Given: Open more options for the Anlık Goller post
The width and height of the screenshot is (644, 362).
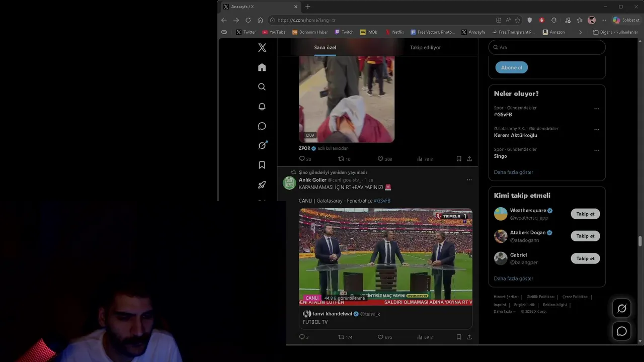Looking at the screenshot, I should coord(469,180).
